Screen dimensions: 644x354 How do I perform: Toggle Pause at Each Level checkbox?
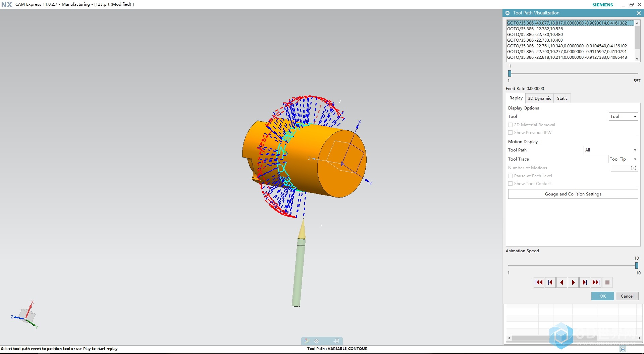point(511,176)
